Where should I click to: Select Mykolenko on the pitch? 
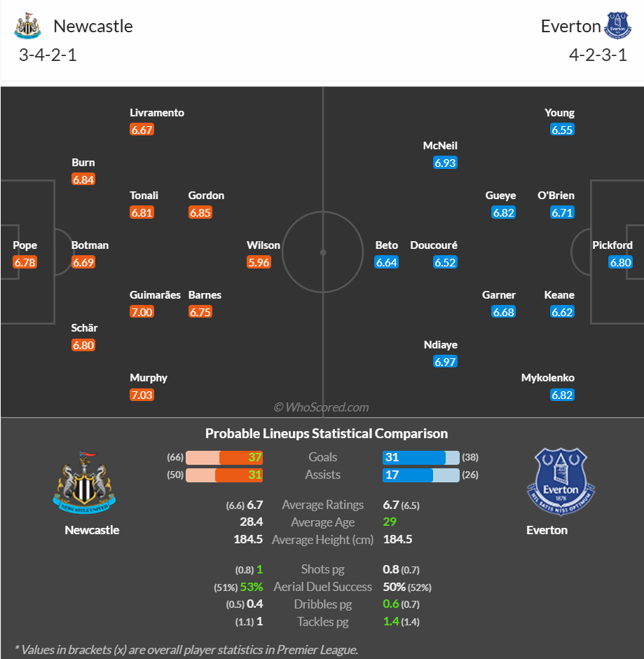548,377
